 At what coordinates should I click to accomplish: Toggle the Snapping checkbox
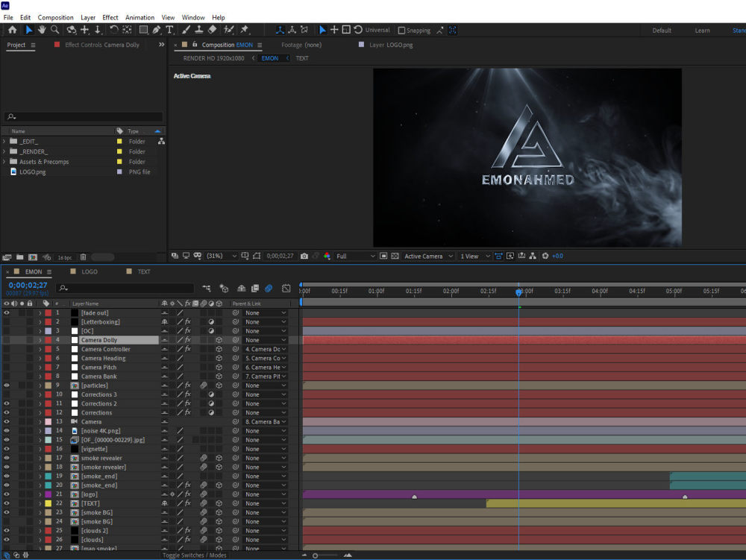pos(401,31)
